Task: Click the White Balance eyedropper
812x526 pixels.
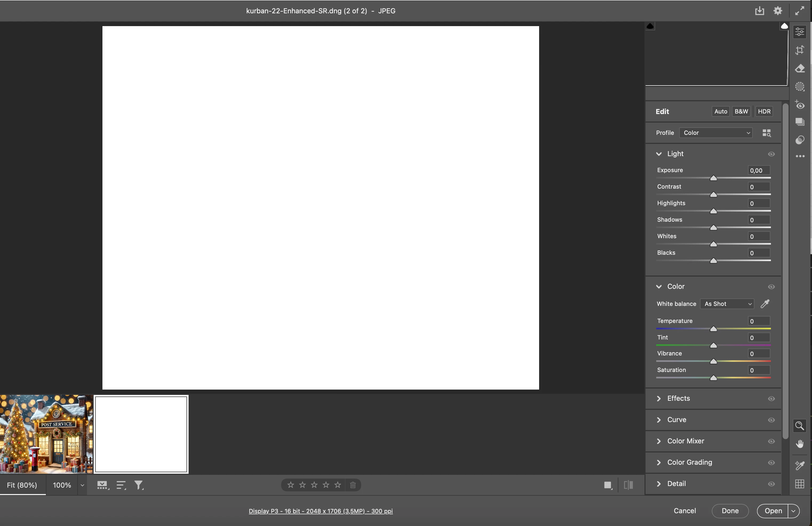Action: tap(765, 304)
